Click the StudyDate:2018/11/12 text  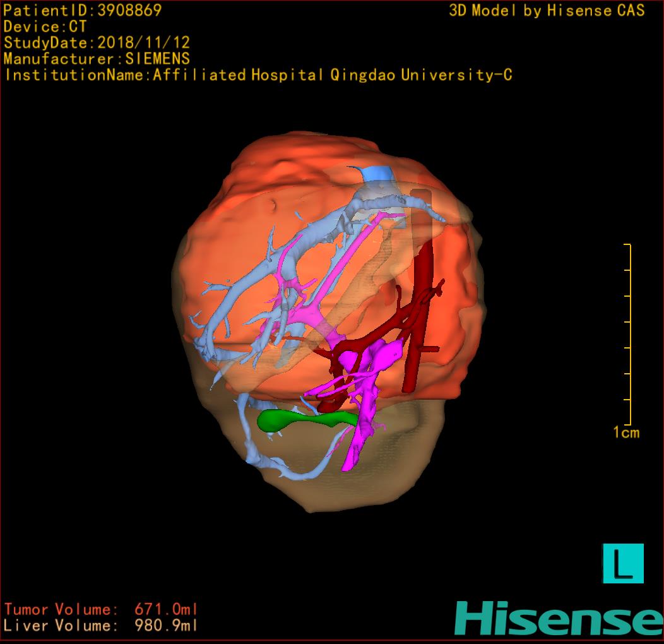(97, 43)
